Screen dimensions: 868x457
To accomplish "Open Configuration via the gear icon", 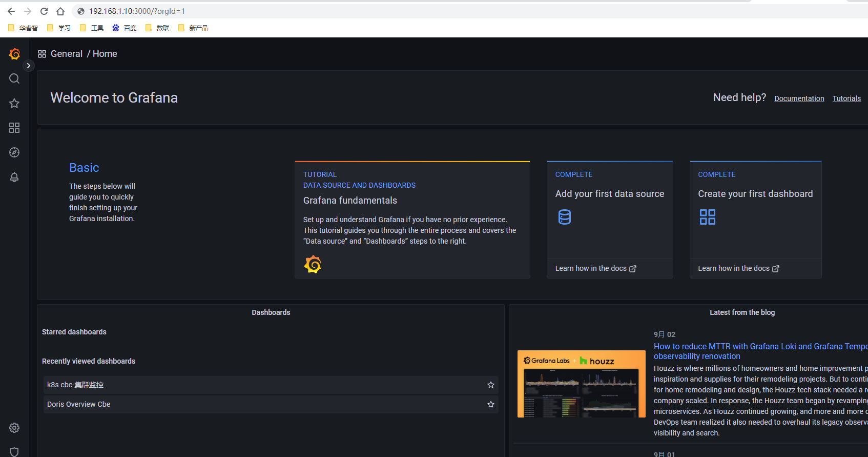I will 14,428.
